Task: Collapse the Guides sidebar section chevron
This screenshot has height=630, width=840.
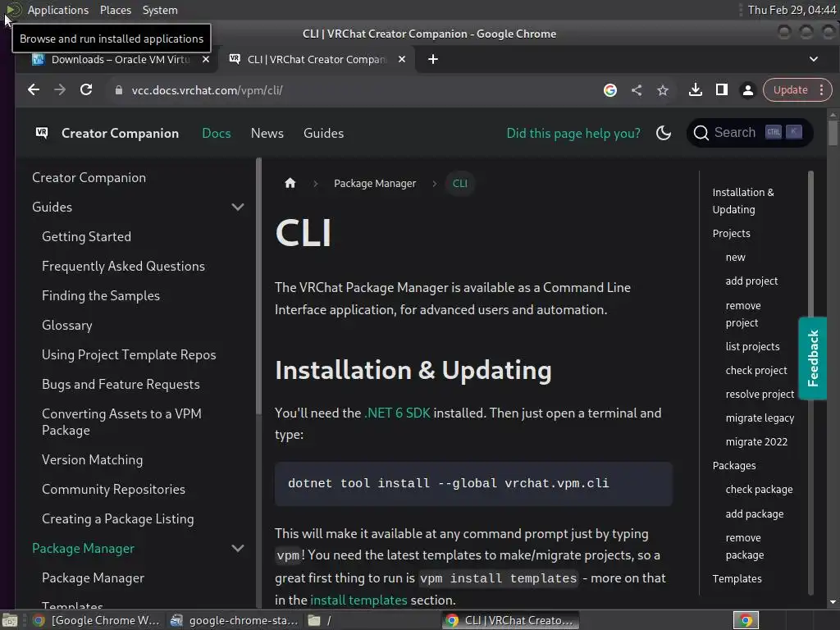Action: coord(237,207)
